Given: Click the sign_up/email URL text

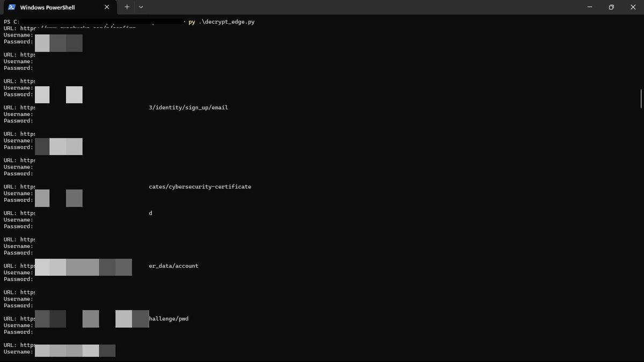Looking at the screenshot, I should [188, 108].
